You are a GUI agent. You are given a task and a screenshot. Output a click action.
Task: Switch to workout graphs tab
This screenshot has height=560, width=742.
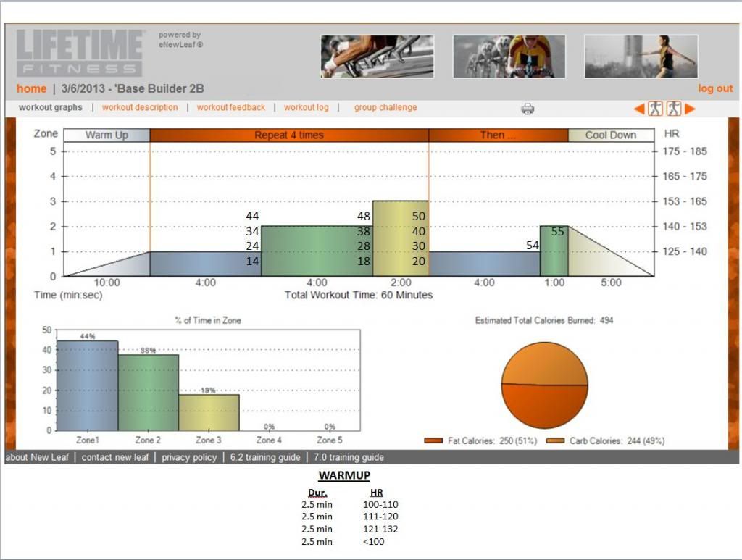(x=51, y=107)
